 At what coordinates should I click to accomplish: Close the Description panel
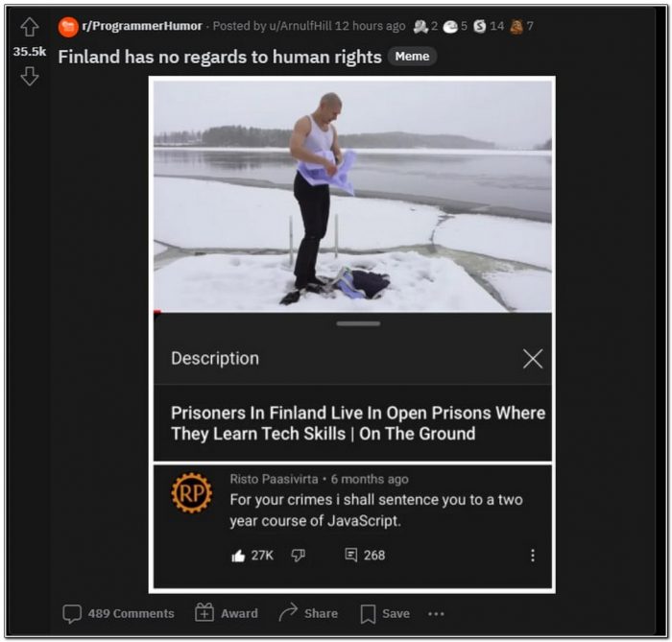click(533, 359)
